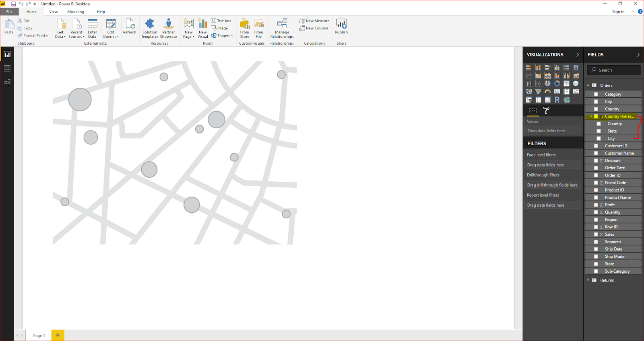Select the Pie chart visual
The height and width of the screenshot is (341, 644).
pyautogui.click(x=548, y=83)
